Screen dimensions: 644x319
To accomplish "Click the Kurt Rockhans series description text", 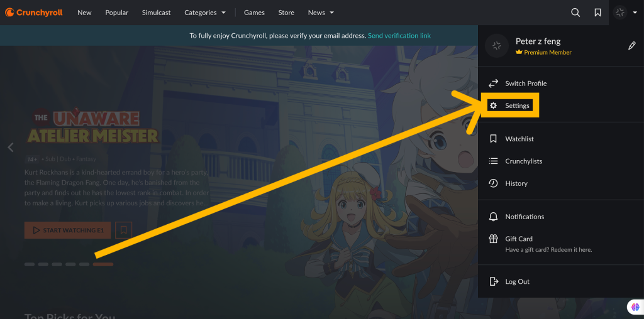I will coord(117,187).
